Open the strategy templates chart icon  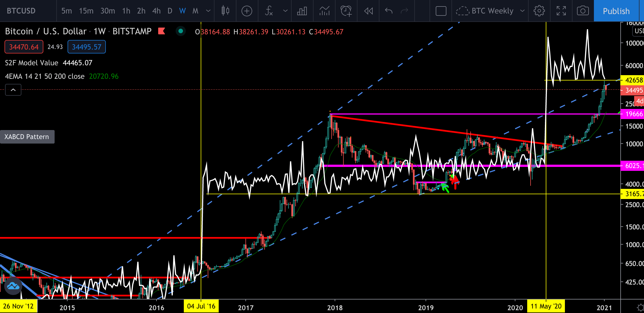tap(324, 11)
